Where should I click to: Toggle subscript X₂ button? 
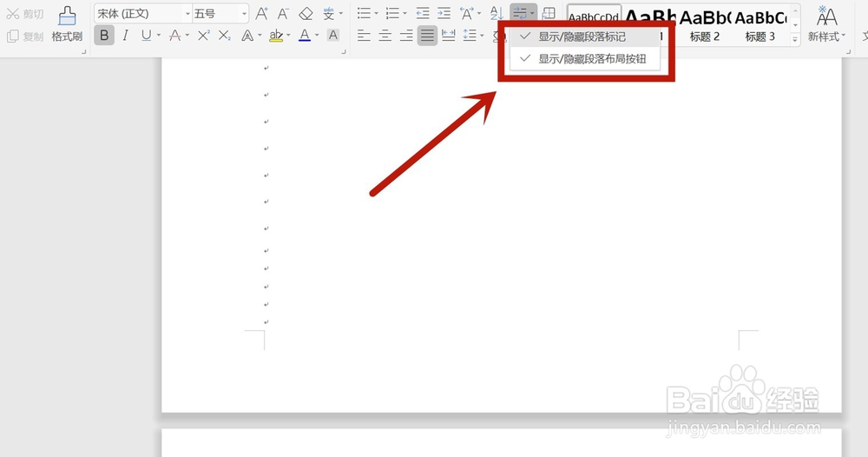[x=224, y=36]
